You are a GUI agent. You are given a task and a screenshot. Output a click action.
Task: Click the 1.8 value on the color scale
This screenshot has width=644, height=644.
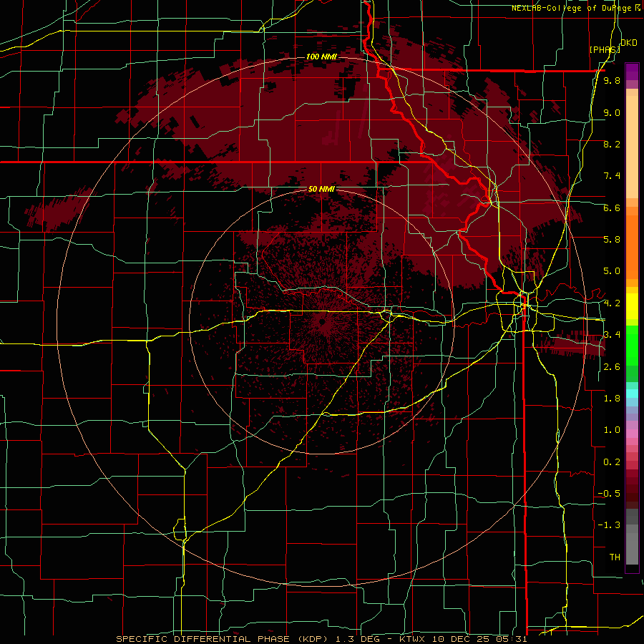(x=612, y=399)
